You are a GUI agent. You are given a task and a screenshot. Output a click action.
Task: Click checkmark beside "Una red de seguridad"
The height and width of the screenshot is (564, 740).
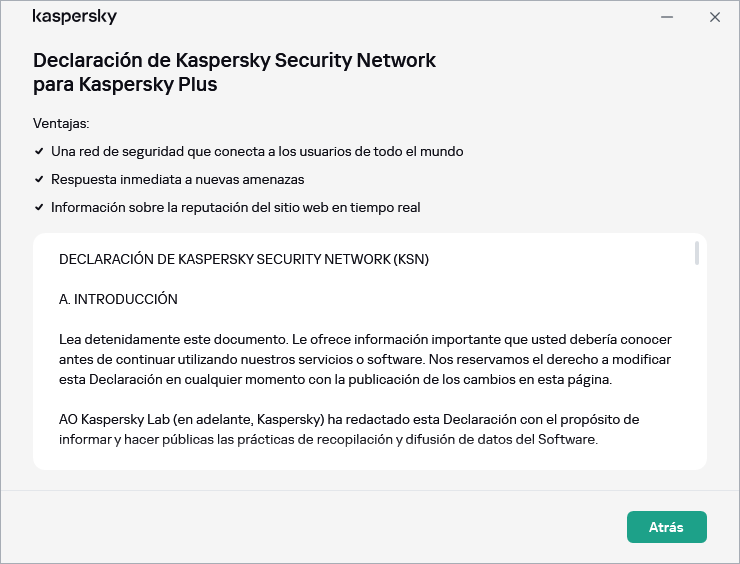[x=39, y=152]
